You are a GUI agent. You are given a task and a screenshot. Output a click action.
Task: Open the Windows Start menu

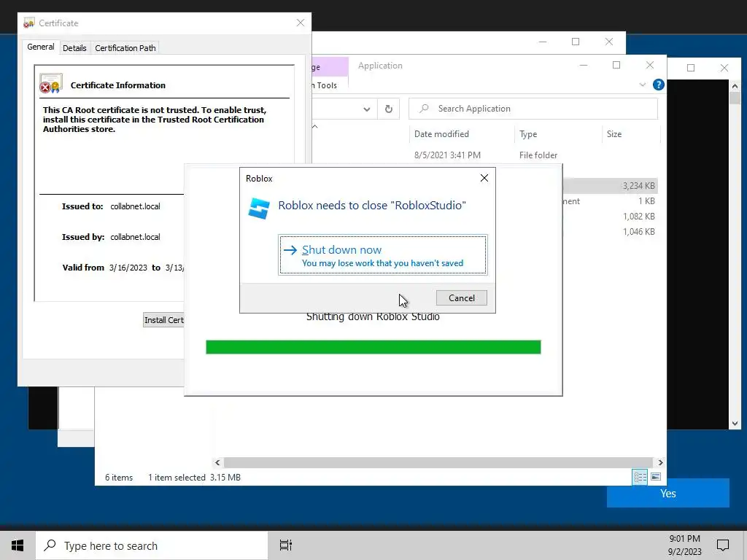18,545
